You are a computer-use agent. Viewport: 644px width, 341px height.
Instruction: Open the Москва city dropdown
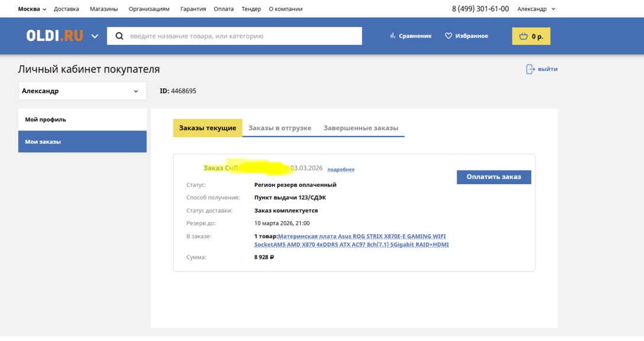[32, 9]
